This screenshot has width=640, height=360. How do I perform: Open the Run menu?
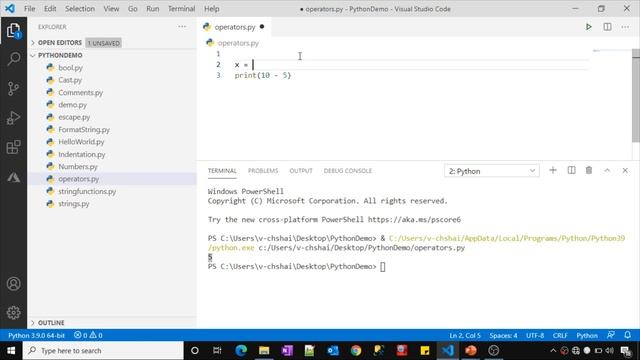point(153,9)
